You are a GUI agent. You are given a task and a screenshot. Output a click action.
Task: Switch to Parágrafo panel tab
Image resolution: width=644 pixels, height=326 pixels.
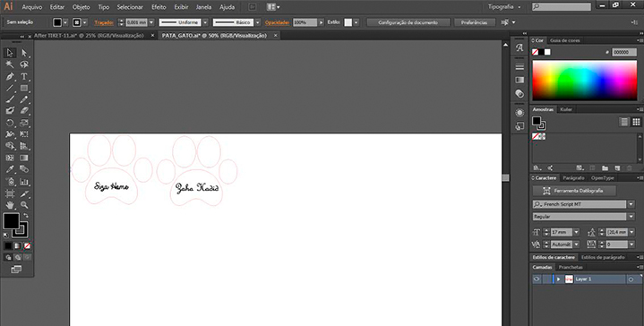(x=573, y=178)
